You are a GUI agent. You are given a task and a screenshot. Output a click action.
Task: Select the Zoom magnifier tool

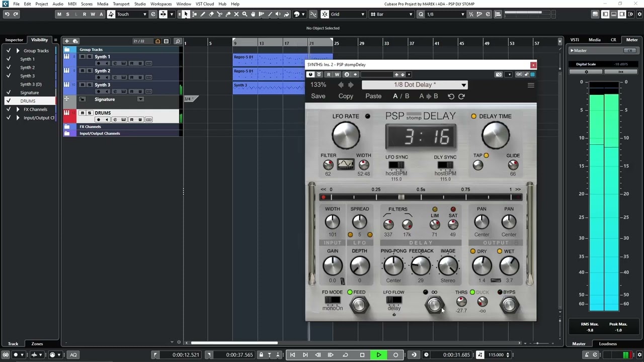click(245, 14)
